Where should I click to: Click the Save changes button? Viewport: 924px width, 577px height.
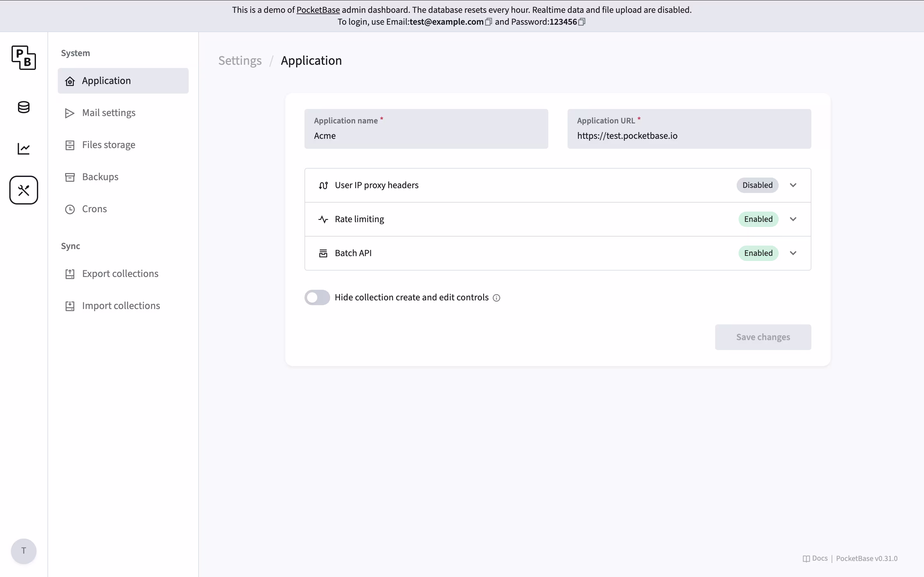coord(763,337)
